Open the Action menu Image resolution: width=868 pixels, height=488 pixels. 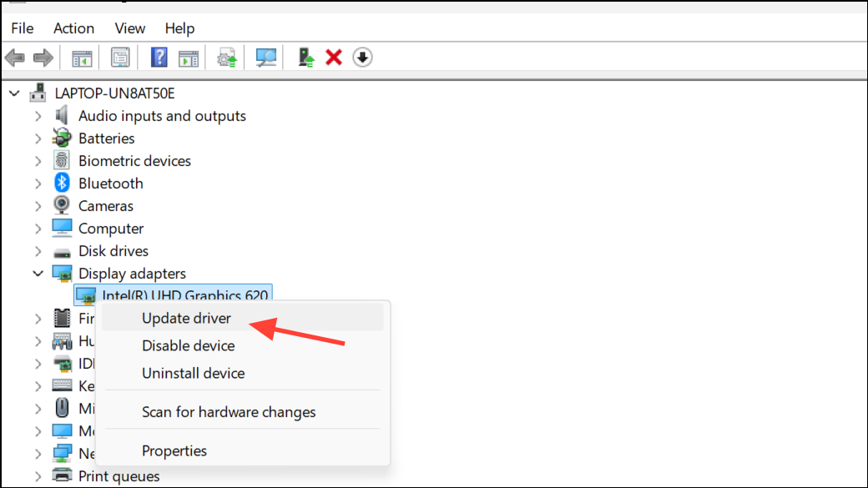73,28
